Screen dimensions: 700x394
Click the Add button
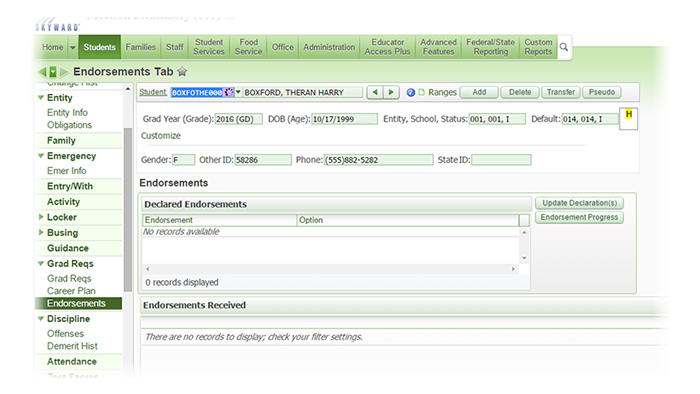click(479, 92)
